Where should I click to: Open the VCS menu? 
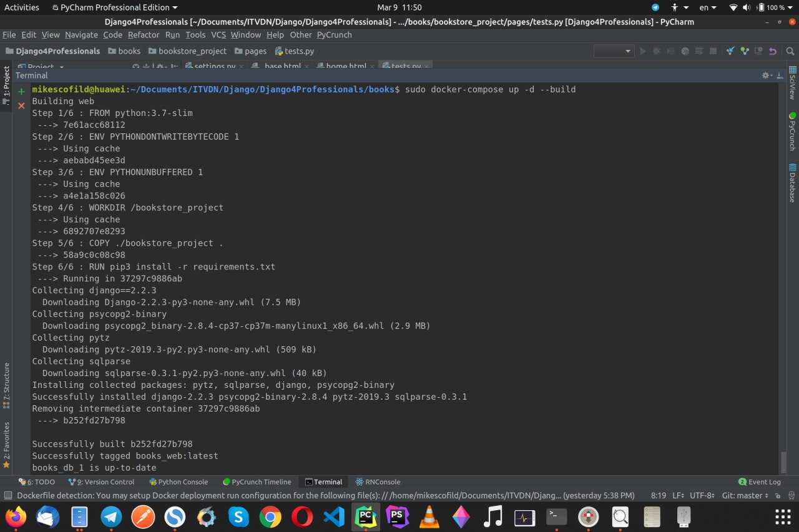click(x=218, y=35)
